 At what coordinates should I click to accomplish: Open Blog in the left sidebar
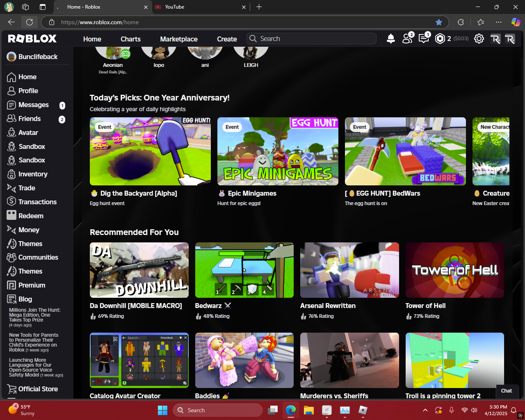(x=25, y=299)
